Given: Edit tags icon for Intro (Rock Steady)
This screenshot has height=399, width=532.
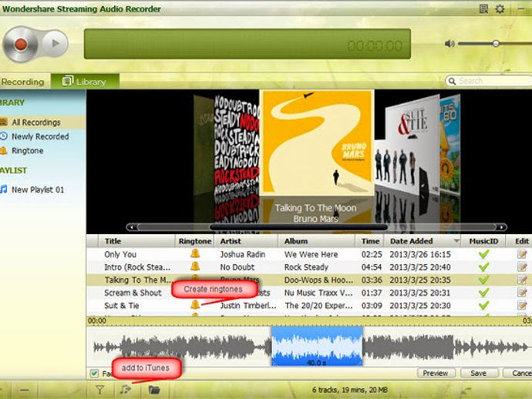Looking at the screenshot, I should click(x=522, y=267).
